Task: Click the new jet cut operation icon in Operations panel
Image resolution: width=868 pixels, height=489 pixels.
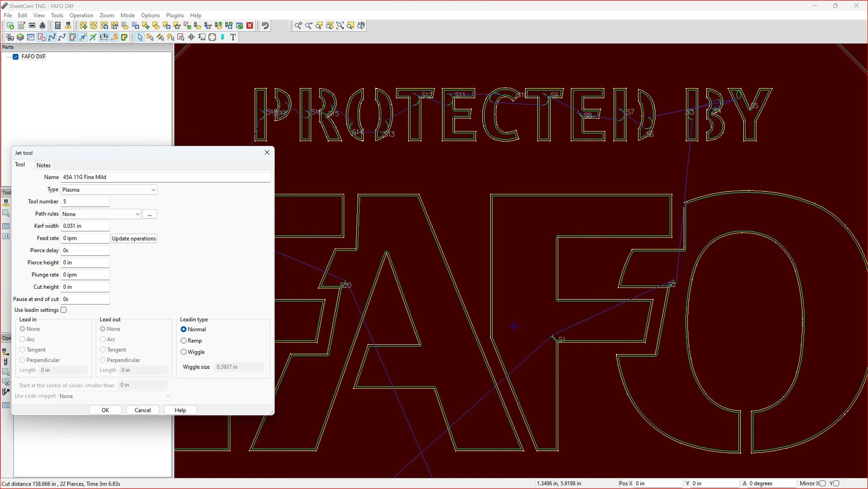Action: (x=6, y=352)
